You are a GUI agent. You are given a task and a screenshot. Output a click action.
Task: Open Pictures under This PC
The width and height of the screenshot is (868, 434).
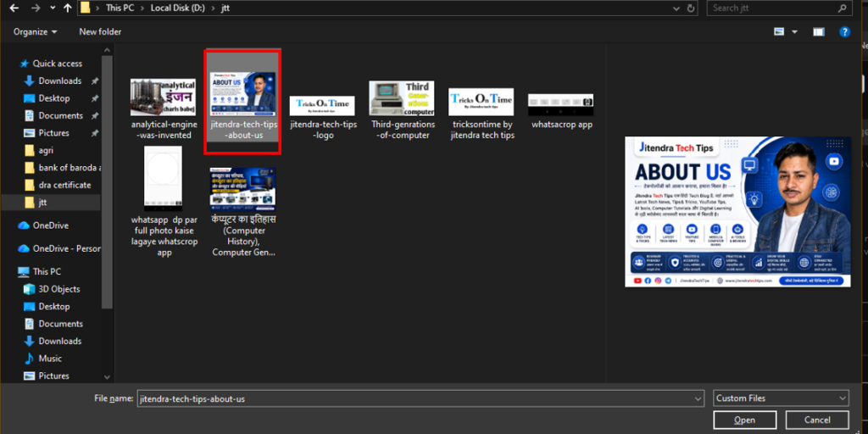pyautogui.click(x=53, y=376)
